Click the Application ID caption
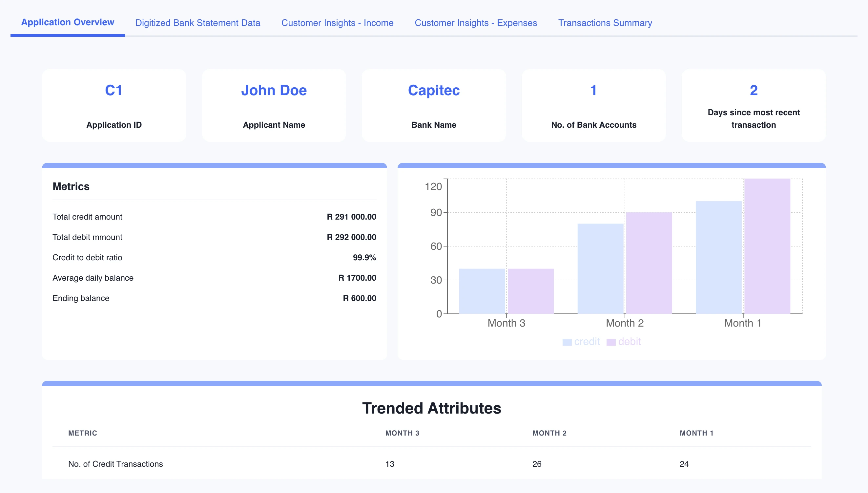This screenshot has width=868, height=493. point(114,125)
